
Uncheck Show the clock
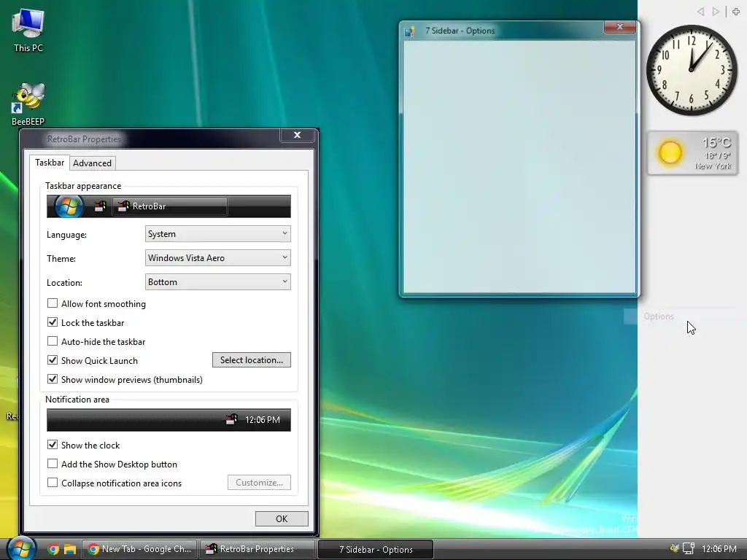53,445
